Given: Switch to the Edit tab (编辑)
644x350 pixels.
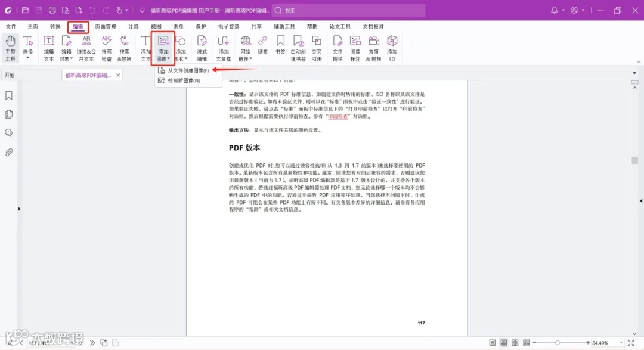Looking at the screenshot, I should [78, 27].
